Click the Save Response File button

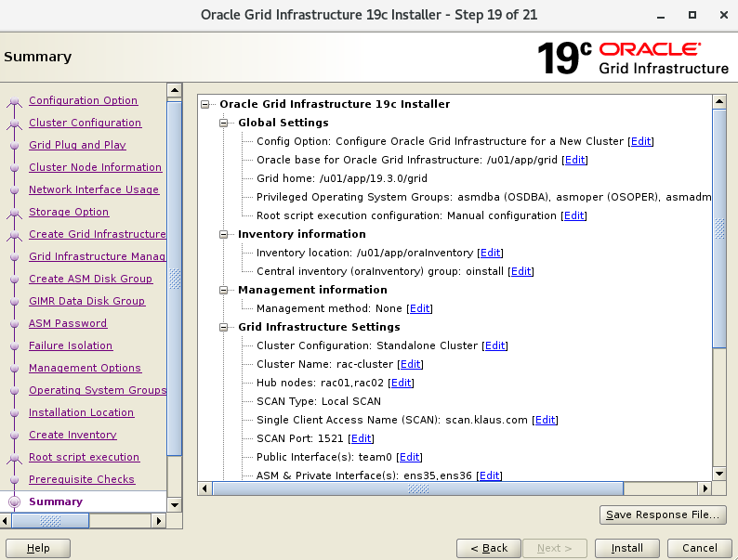(x=662, y=514)
